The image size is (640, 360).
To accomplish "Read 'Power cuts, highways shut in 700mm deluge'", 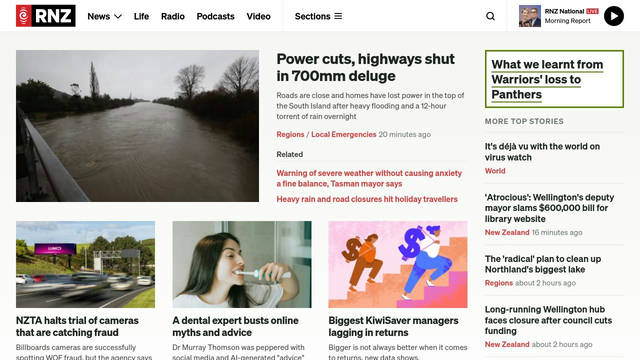I will coord(365,67).
